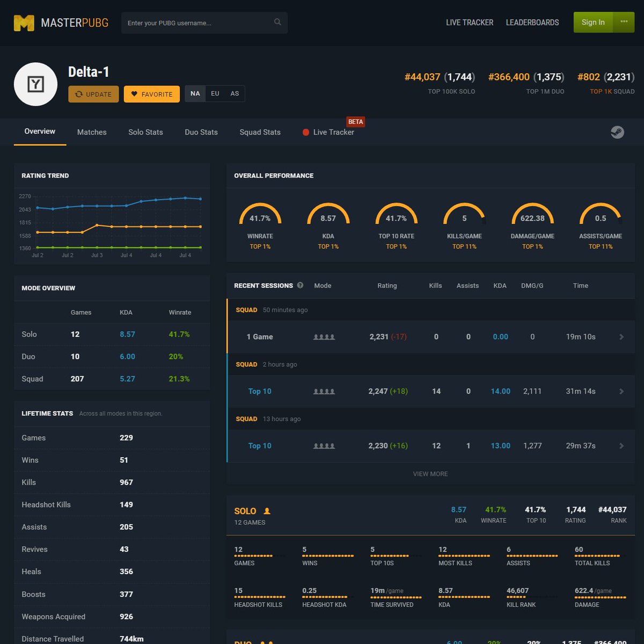The height and width of the screenshot is (644, 644).
Task: Click the Rating Trend chart
Action: click(112, 225)
